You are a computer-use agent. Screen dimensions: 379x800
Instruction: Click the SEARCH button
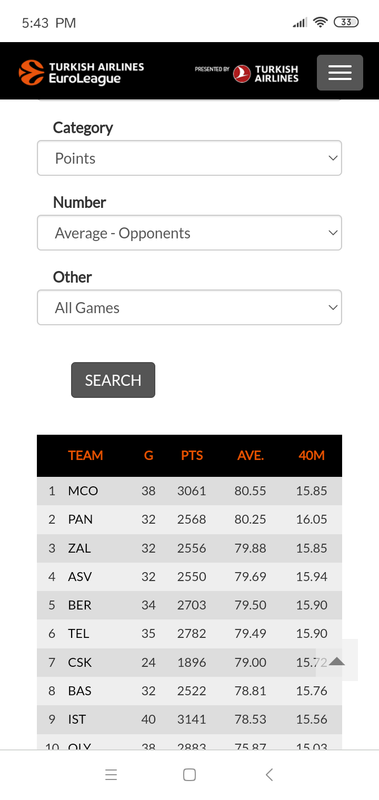pyautogui.click(x=113, y=380)
